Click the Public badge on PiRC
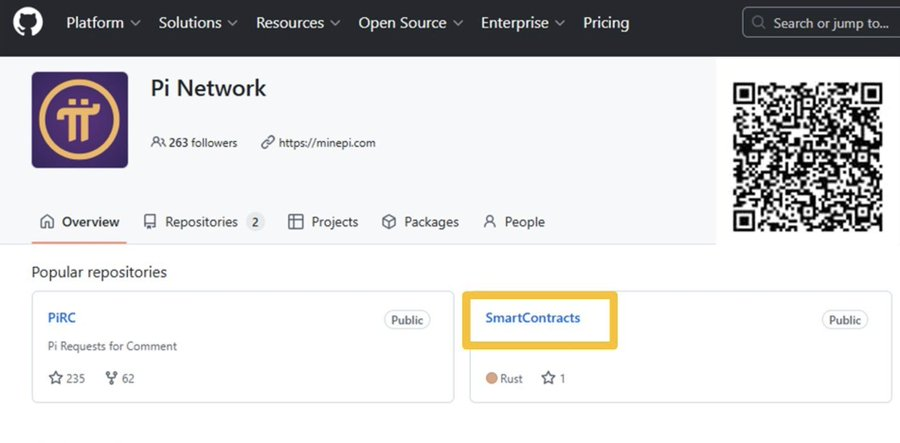The image size is (900, 443). (x=407, y=320)
